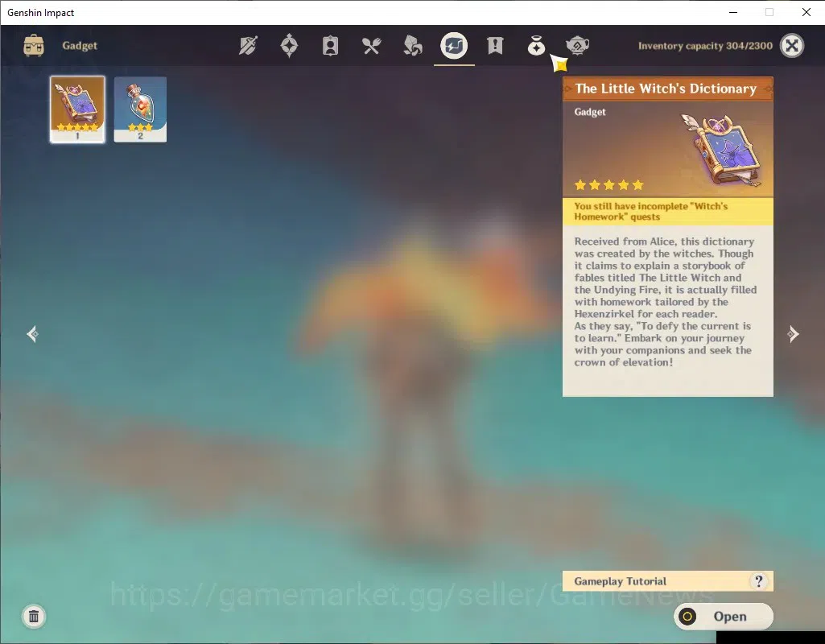This screenshot has width=825, height=644.
Task: Click the trash can delete icon
Action: [x=34, y=616]
